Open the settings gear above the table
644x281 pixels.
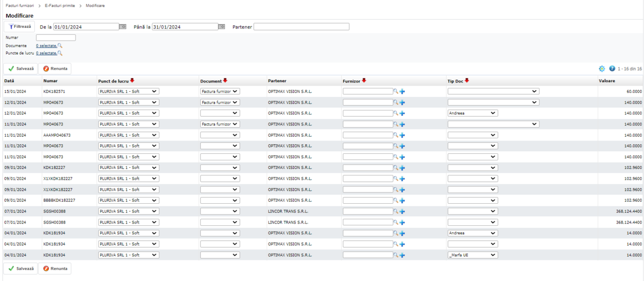(602, 69)
